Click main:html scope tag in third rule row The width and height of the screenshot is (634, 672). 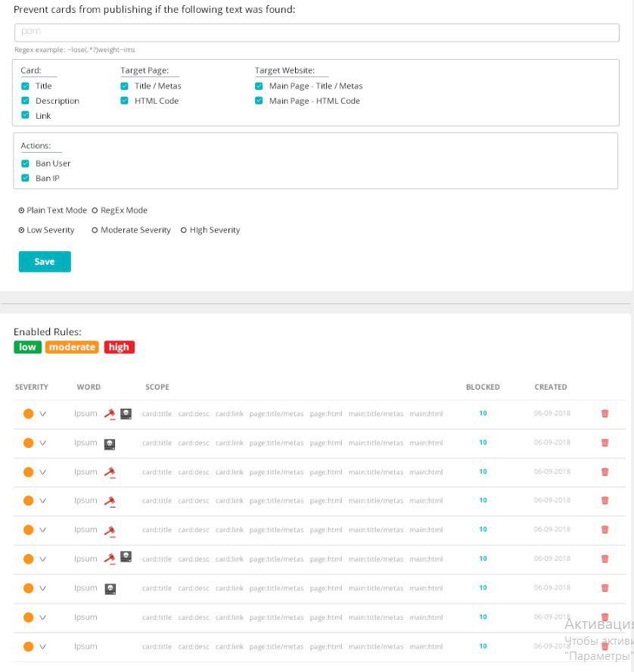tap(426, 472)
